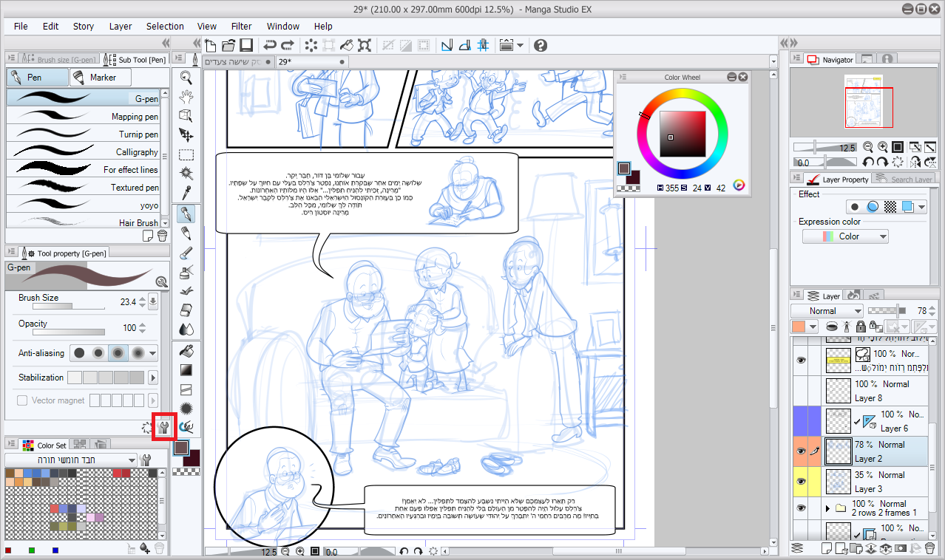Select the Hand move tool

tap(186, 96)
